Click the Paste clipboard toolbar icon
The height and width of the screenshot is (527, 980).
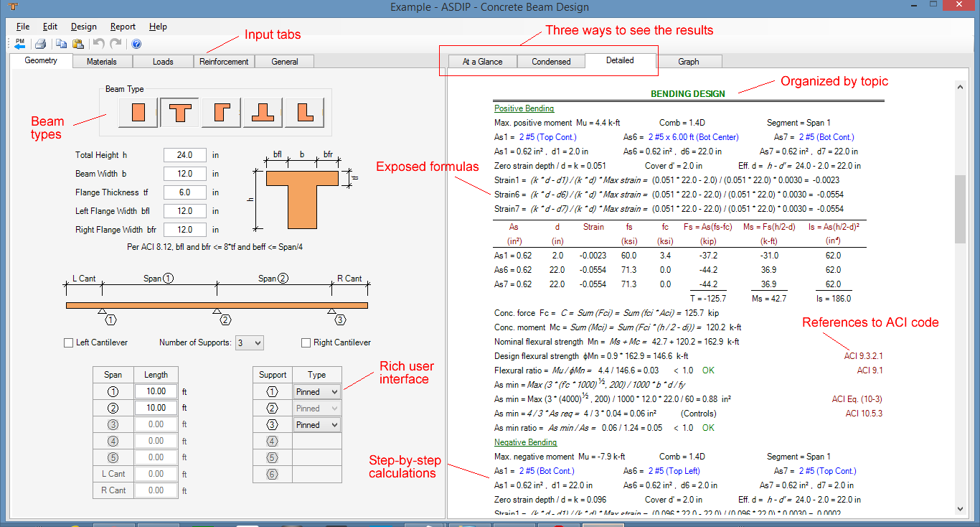tap(78, 44)
